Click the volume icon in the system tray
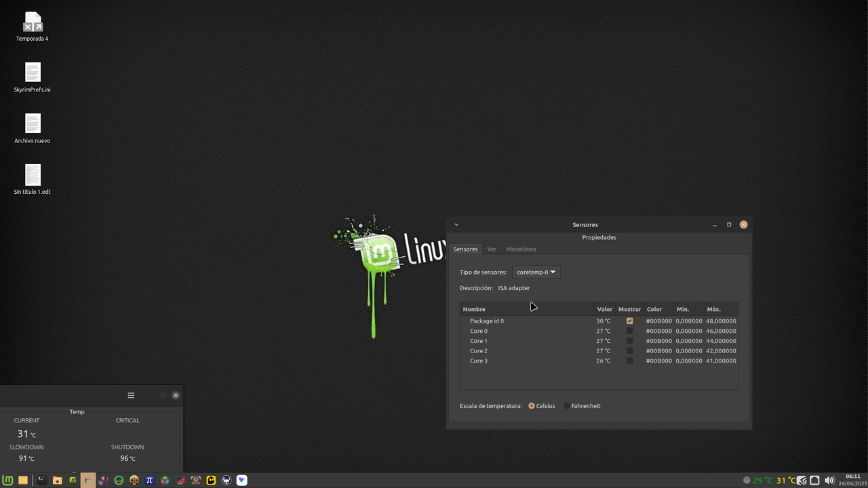Screen dimensions: 868x488 pyautogui.click(x=829, y=480)
